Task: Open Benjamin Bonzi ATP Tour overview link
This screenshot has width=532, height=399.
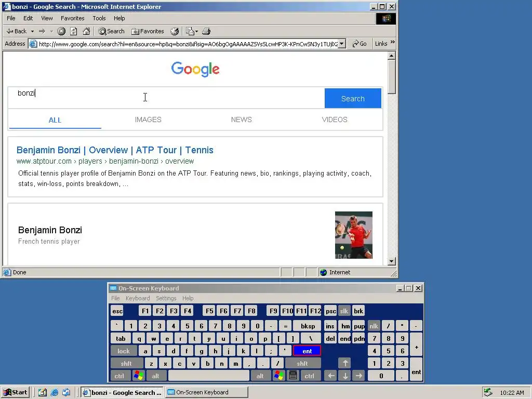Action: pyautogui.click(x=115, y=150)
